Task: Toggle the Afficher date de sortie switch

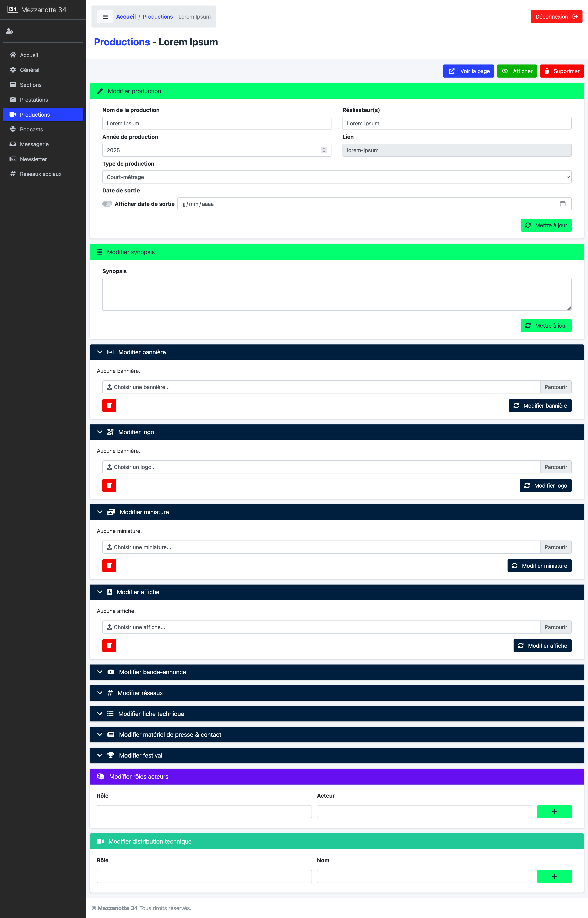Action: (x=107, y=204)
